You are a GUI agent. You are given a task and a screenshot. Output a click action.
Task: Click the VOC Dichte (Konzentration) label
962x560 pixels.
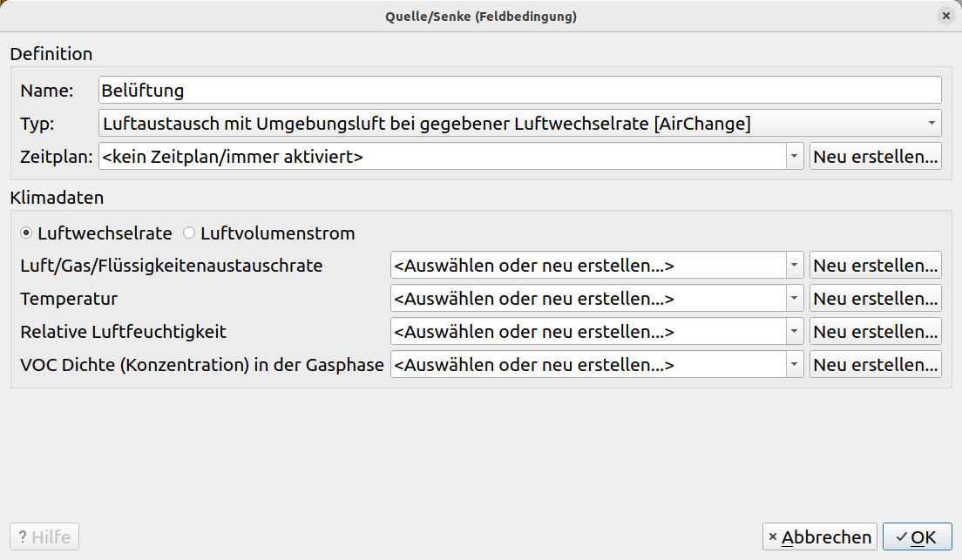pyautogui.click(x=202, y=365)
